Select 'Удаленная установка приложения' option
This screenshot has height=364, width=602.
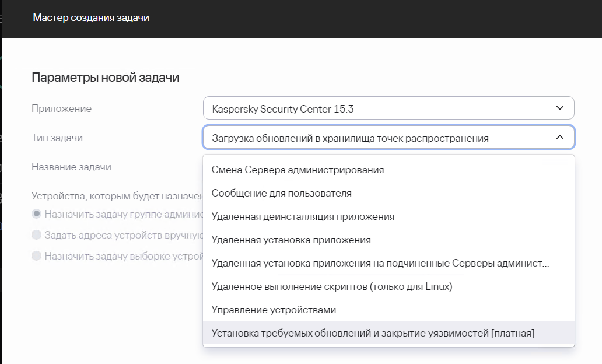point(291,240)
